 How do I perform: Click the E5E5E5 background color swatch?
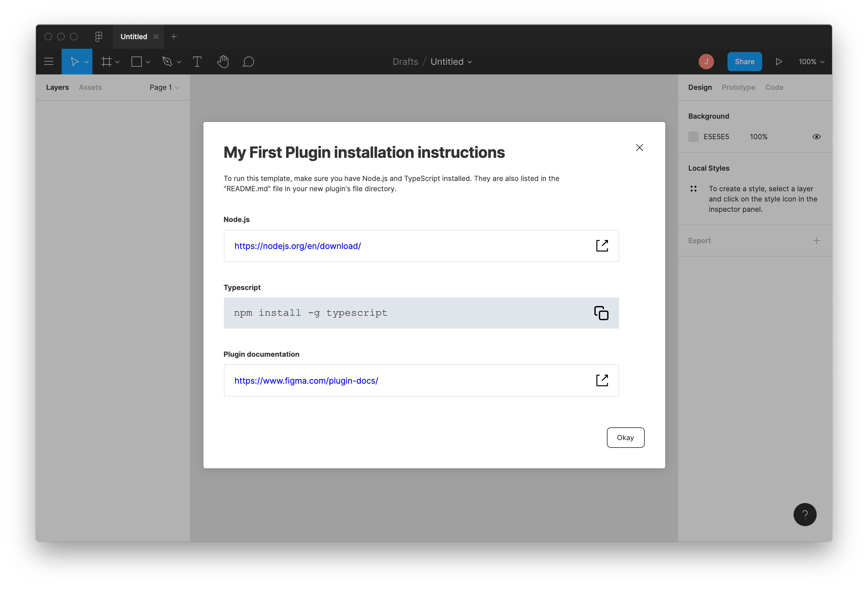coord(693,137)
